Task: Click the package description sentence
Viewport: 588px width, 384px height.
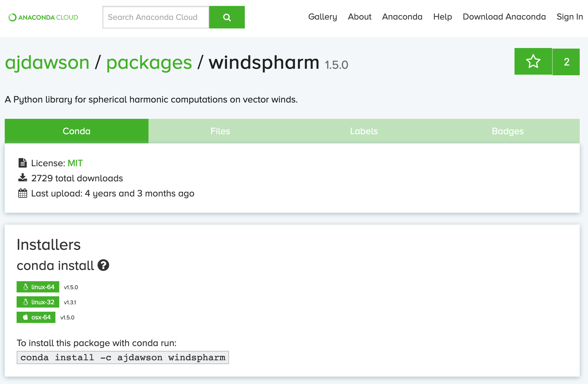Action: tap(151, 100)
